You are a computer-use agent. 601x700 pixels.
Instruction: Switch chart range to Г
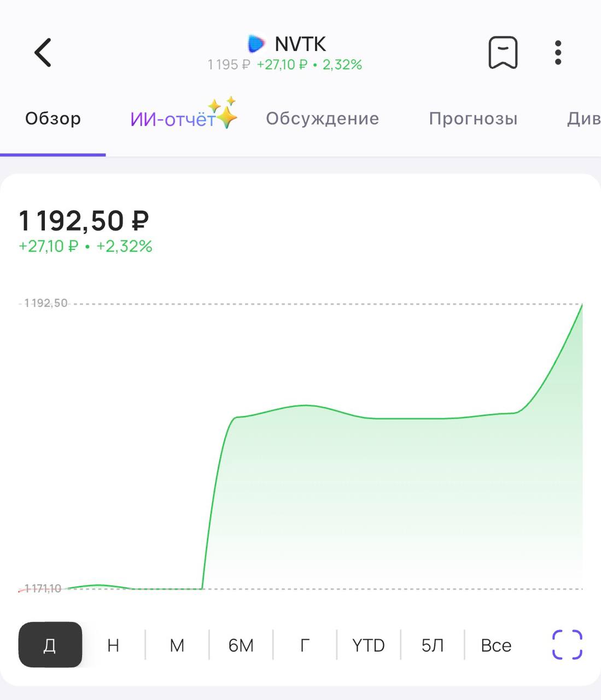click(305, 645)
